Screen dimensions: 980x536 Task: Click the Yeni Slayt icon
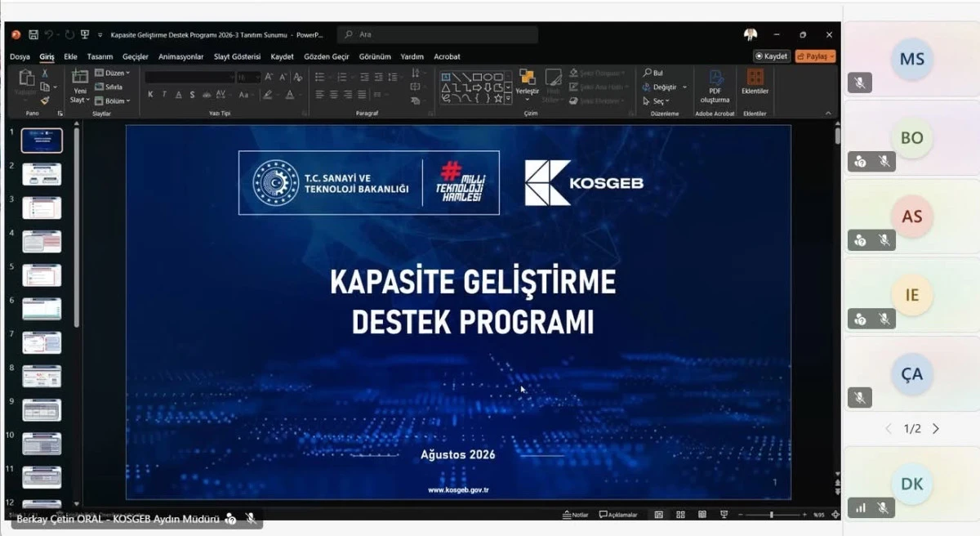pyautogui.click(x=80, y=77)
